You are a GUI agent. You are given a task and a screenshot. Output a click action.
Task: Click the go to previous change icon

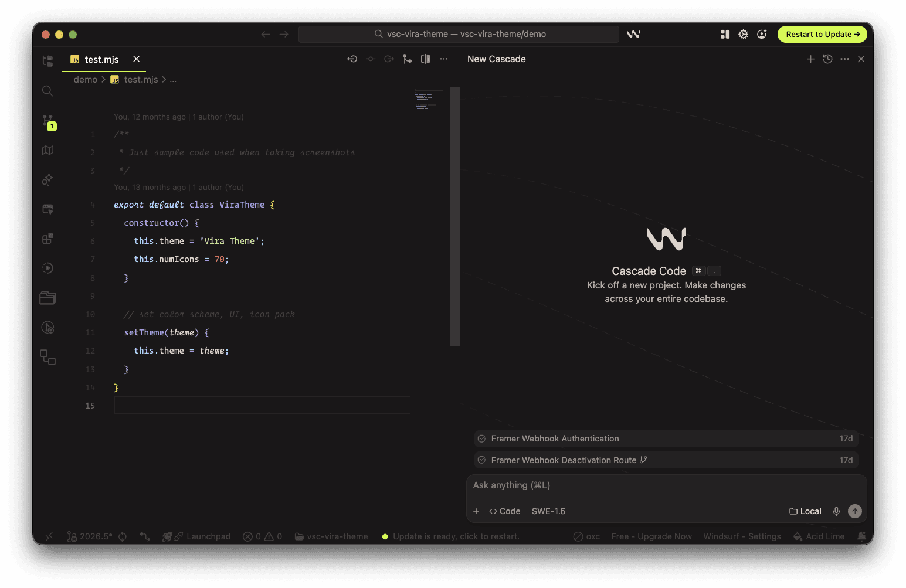pos(352,59)
